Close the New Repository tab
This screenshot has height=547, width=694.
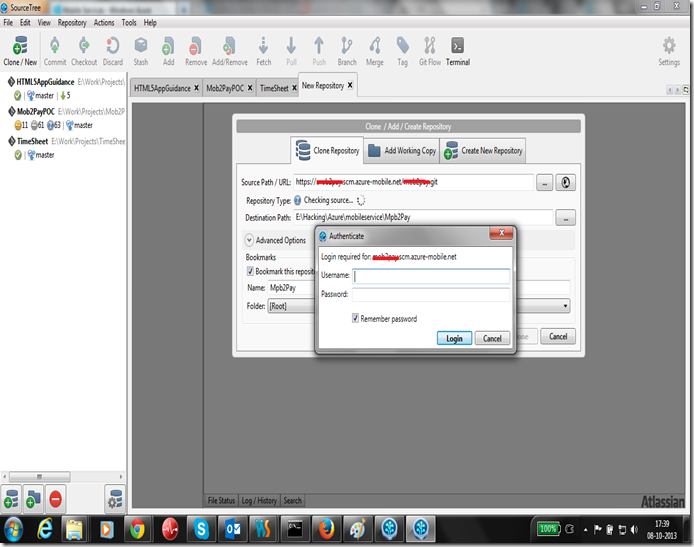tap(350, 85)
